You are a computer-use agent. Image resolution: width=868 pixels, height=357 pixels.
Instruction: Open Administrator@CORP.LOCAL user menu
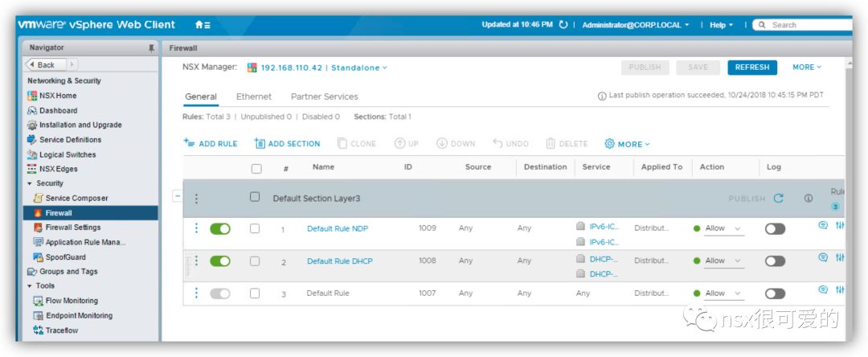(x=636, y=25)
